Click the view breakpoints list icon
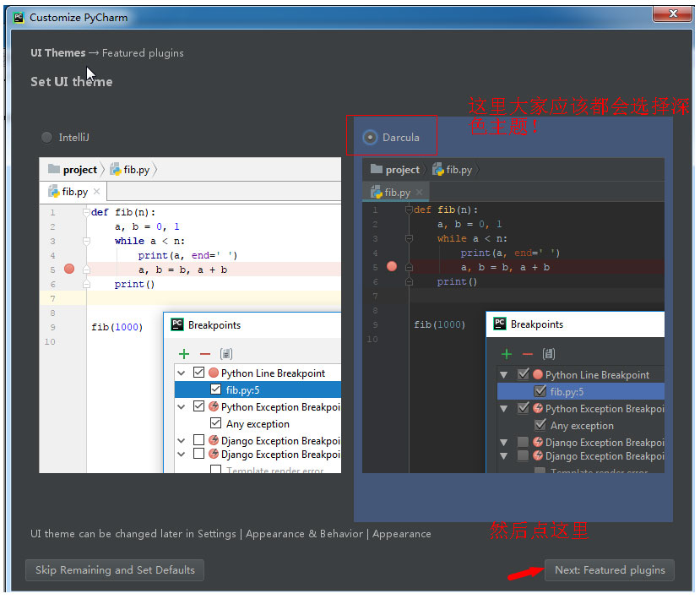Image resolution: width=700 pixels, height=599 pixels. 225,353
